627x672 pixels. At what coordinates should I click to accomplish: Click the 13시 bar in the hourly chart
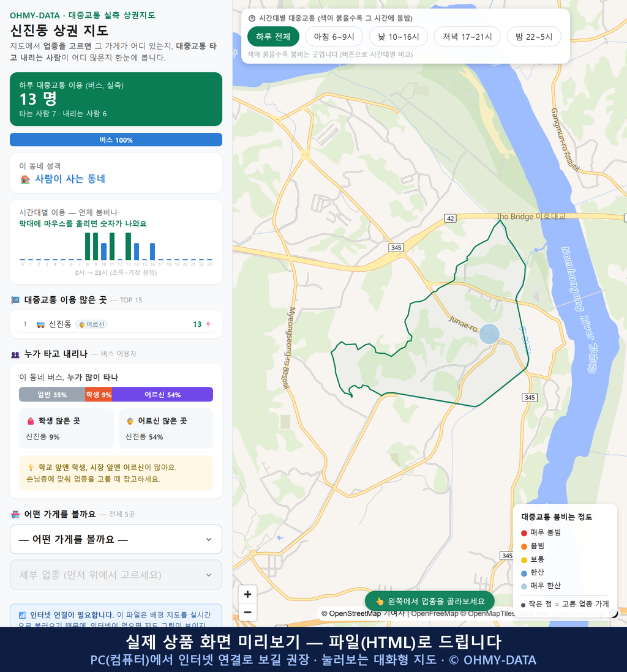pyautogui.click(x=128, y=246)
